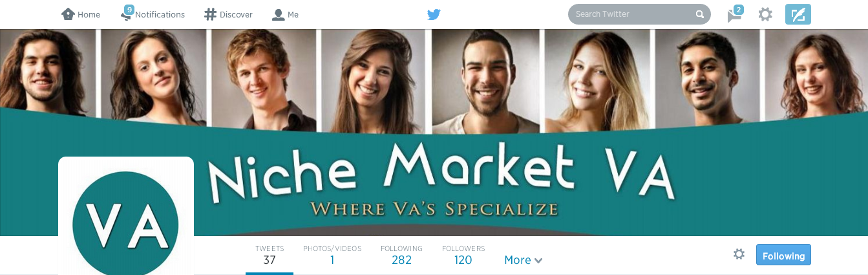Open the profile gear beside Following
Screen dimensions: 868x275
pos(739,254)
